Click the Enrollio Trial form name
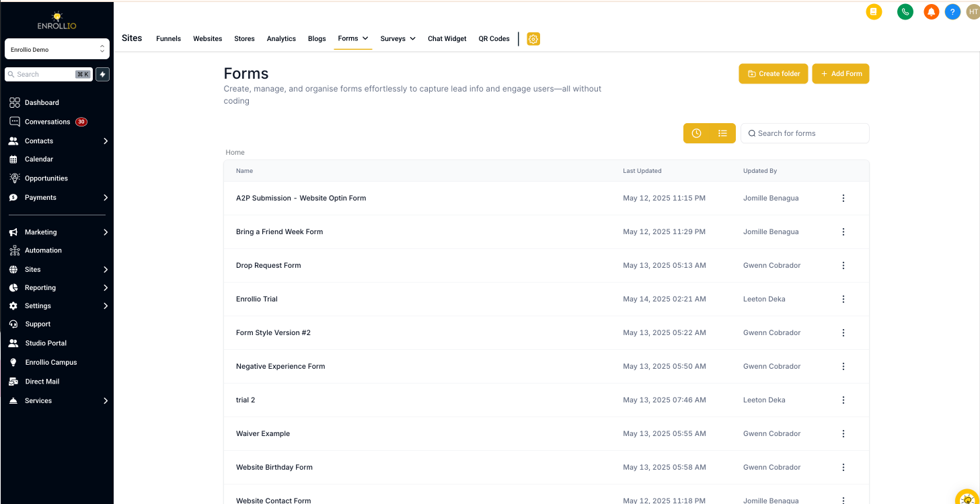Viewport: 980px width, 504px height. click(x=257, y=299)
